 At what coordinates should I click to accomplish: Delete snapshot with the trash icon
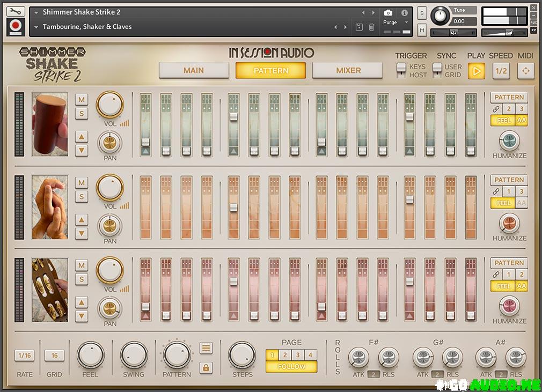click(371, 27)
